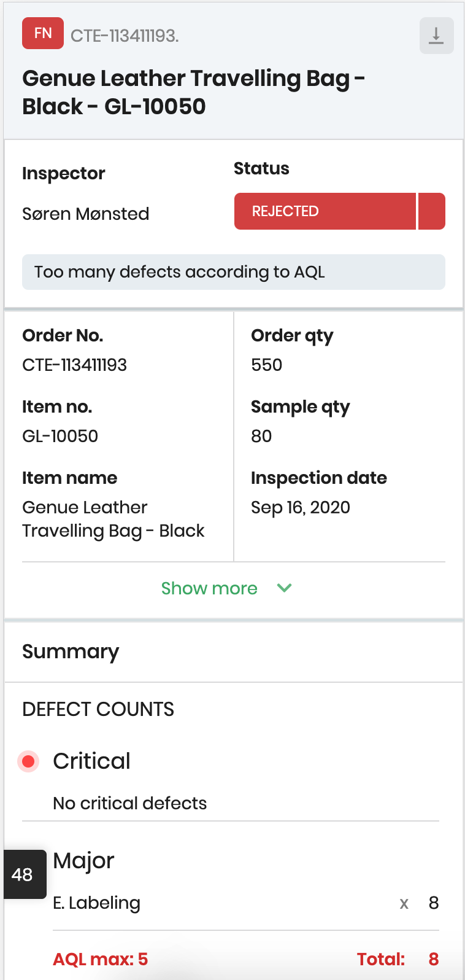Open the Summary section header
The width and height of the screenshot is (465, 980).
71,651
